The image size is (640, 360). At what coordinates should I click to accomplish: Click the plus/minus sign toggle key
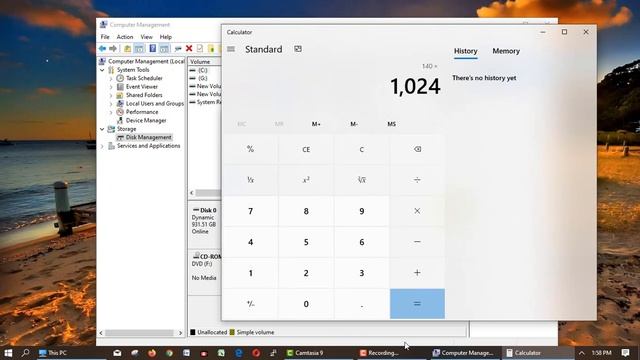(x=251, y=304)
